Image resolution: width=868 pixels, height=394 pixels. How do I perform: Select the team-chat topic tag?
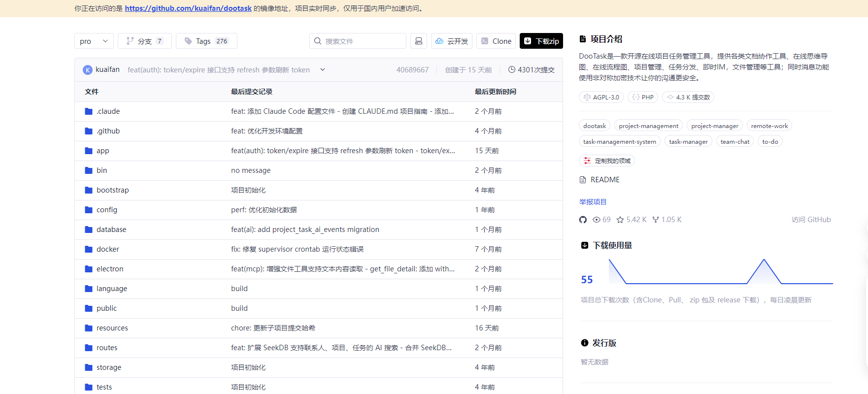coord(735,141)
